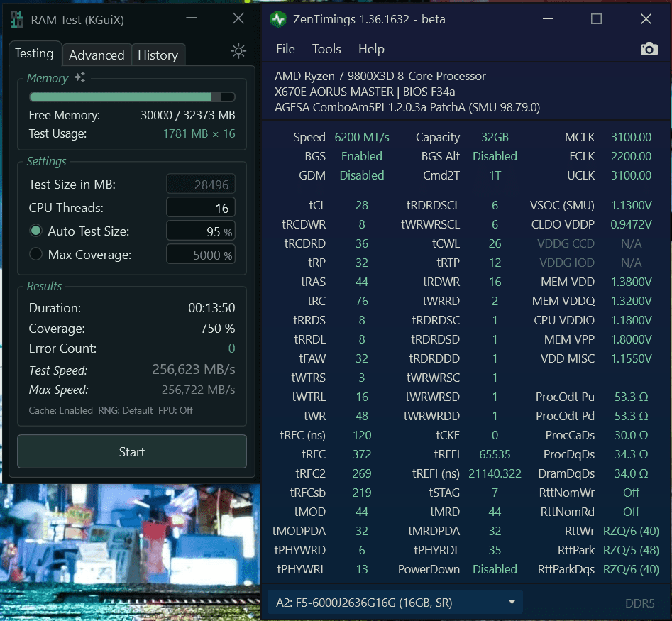Screen dimensions: 672x621
Task: Click the Cmd2T 1T value
Action: coord(495,175)
